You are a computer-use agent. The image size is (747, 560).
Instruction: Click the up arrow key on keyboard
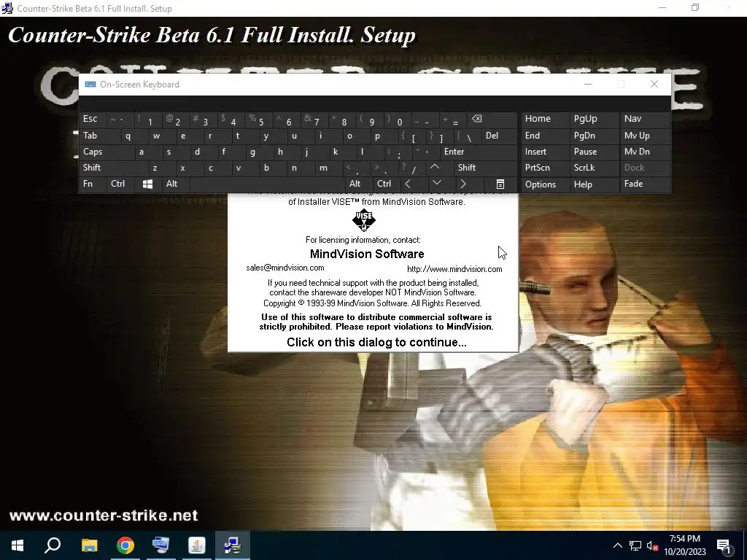435,168
